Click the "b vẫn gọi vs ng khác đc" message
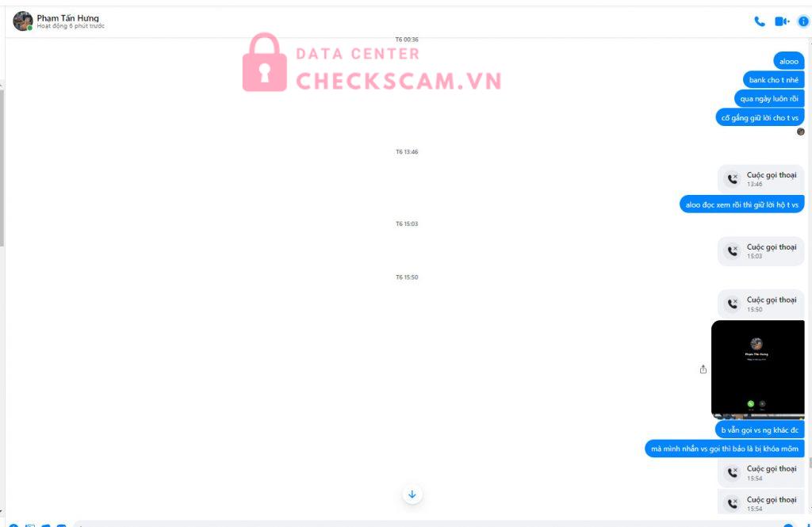 (760, 430)
